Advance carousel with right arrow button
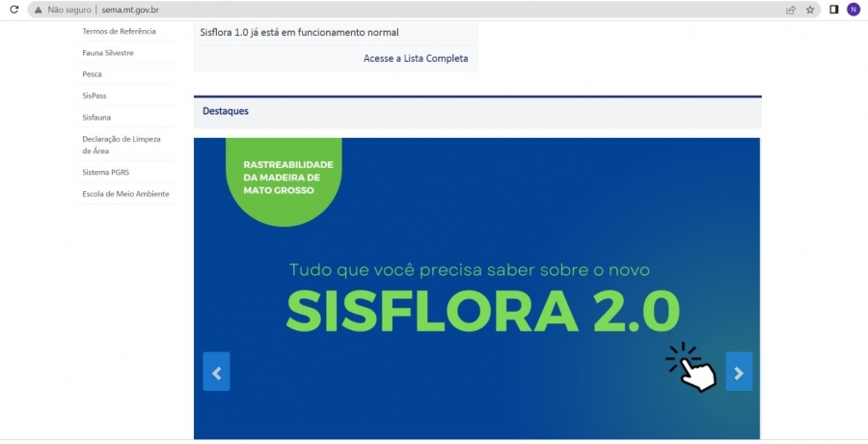The image size is (868, 444). coord(739,372)
